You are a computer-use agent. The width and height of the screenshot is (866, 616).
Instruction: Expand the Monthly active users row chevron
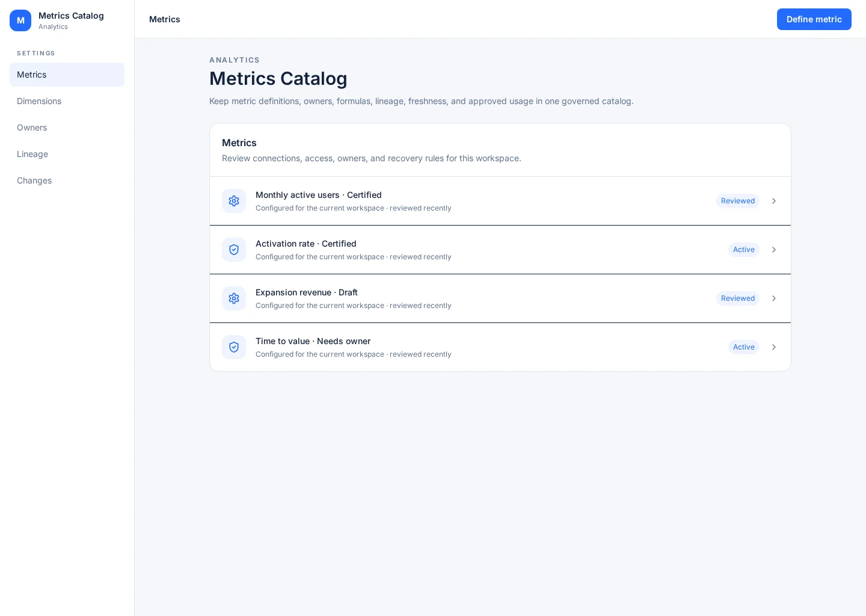(774, 201)
